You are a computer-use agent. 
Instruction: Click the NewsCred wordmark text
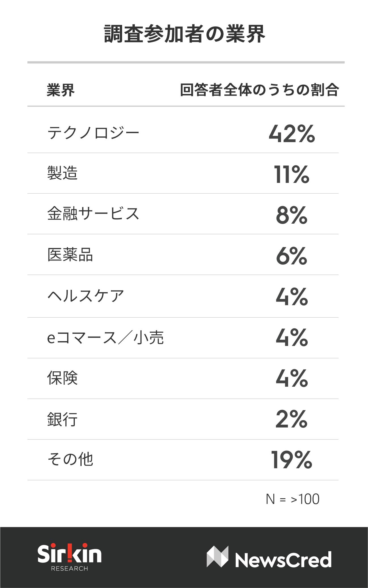tap(283, 560)
